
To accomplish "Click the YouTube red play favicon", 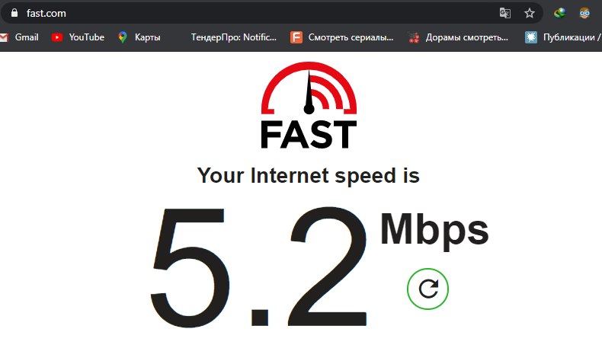I will coord(57,37).
